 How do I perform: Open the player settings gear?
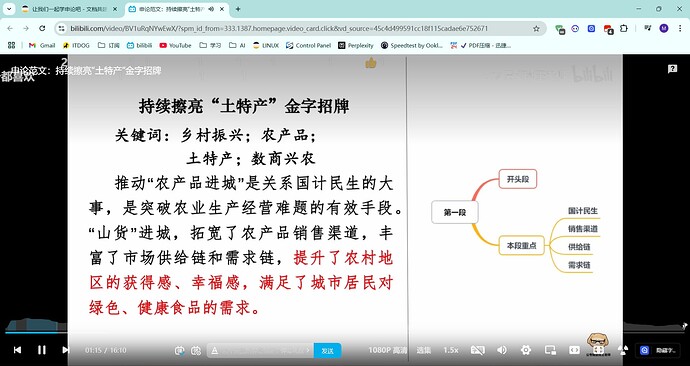(x=525, y=350)
